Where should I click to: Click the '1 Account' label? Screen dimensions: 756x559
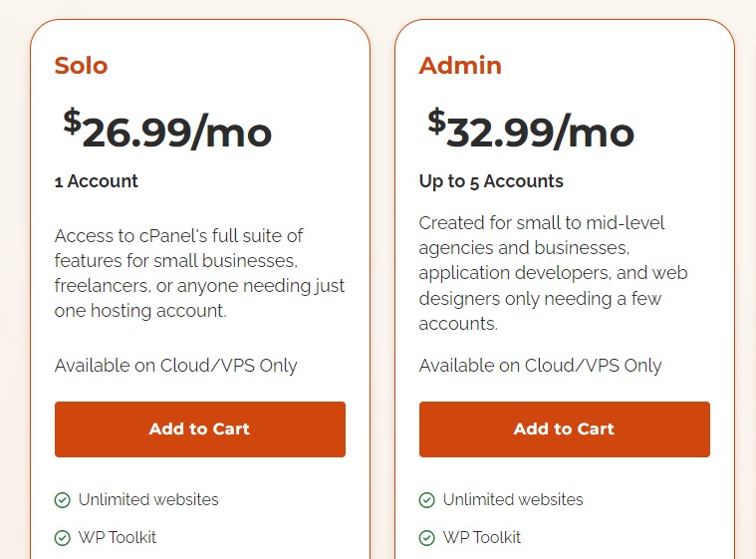coord(97,181)
